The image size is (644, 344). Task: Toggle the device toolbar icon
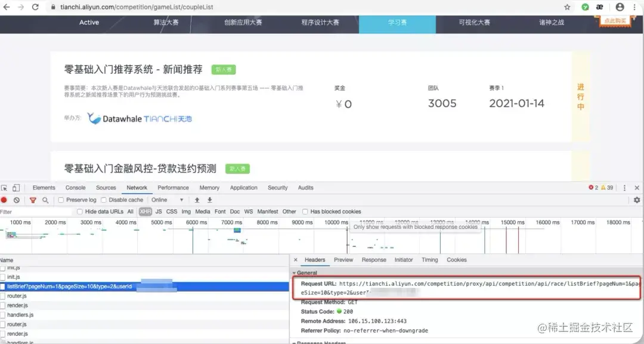16,188
